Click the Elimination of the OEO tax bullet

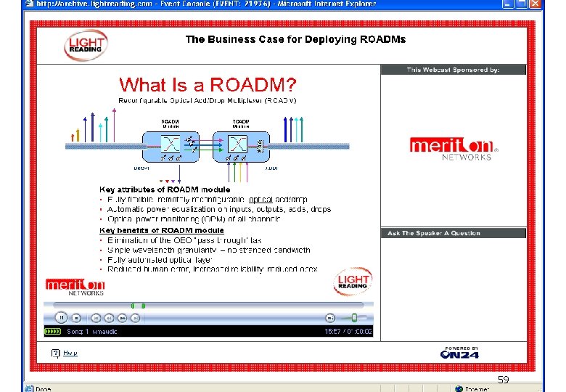click(x=184, y=240)
